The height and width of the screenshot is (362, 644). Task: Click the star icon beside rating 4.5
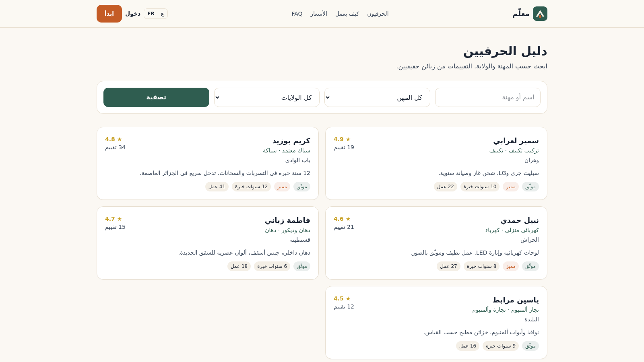tap(348, 298)
